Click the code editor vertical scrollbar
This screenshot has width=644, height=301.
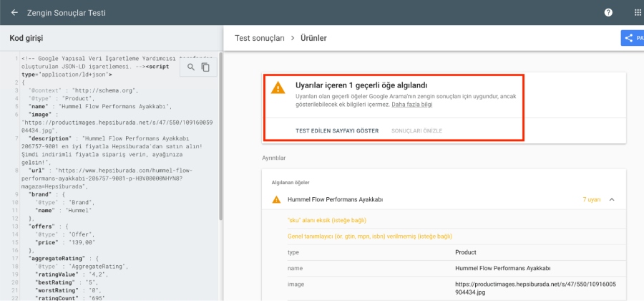click(221, 135)
